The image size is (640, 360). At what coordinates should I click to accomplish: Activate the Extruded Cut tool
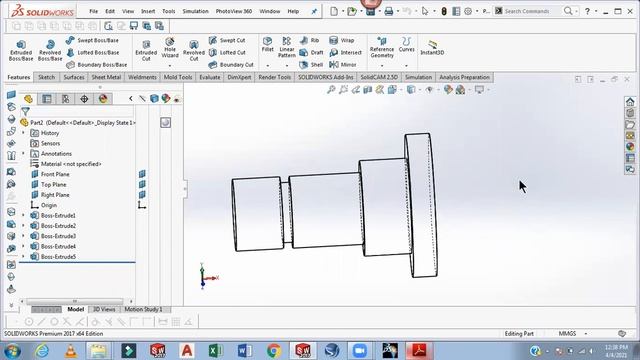(146, 50)
